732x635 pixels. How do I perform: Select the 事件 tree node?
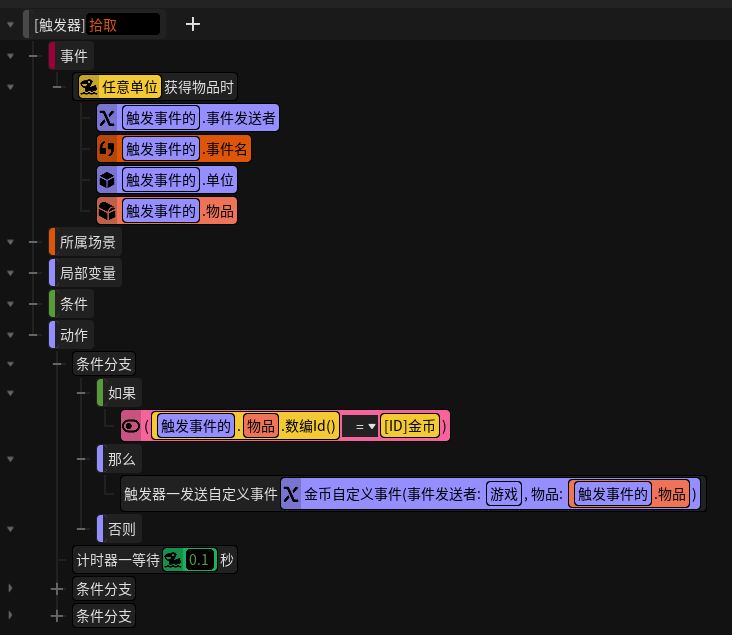click(71, 56)
